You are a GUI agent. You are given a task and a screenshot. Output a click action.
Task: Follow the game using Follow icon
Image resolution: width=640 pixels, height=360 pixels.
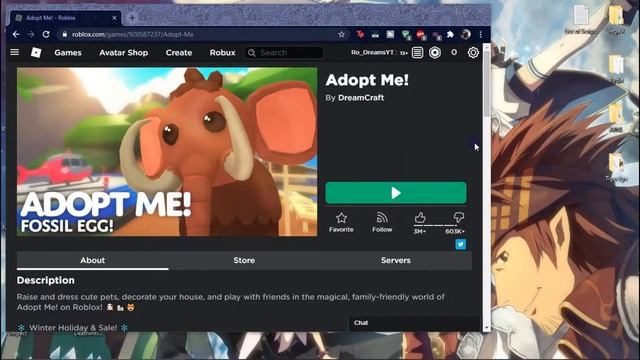coord(382,218)
